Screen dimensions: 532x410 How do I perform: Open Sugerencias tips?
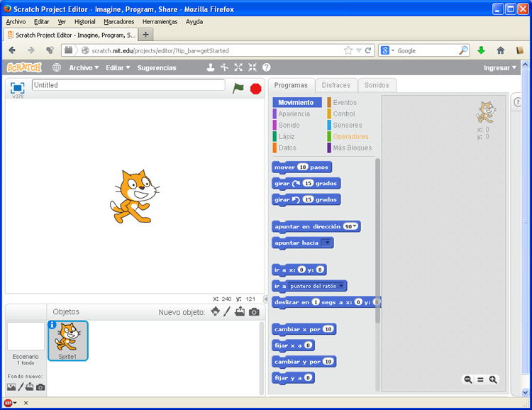[157, 68]
